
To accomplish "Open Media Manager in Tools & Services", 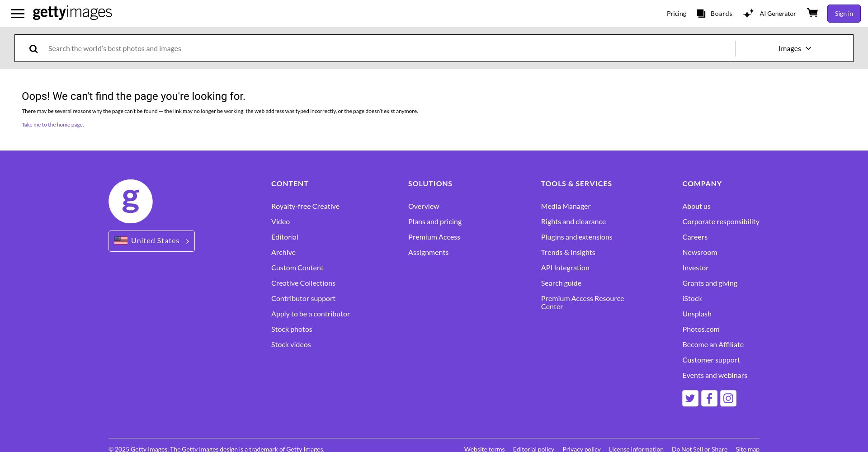I will [566, 206].
